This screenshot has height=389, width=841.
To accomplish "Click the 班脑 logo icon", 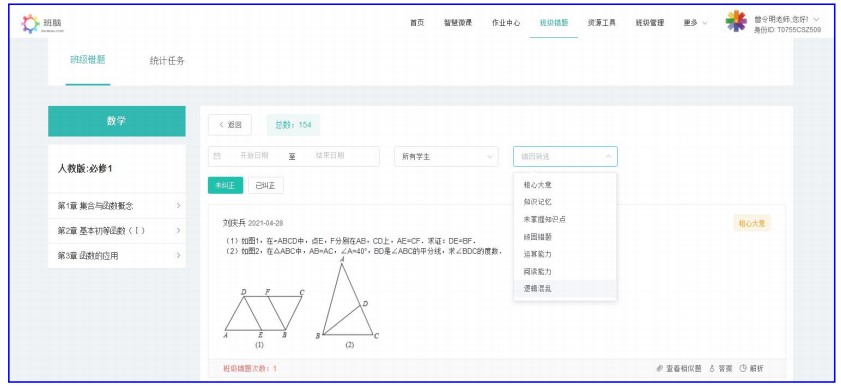I will [30, 24].
